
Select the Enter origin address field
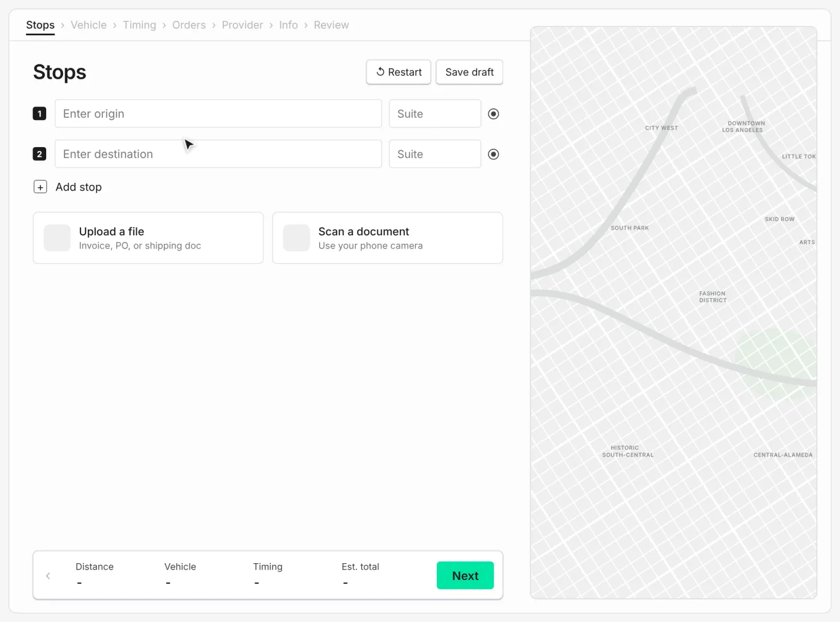218,113
